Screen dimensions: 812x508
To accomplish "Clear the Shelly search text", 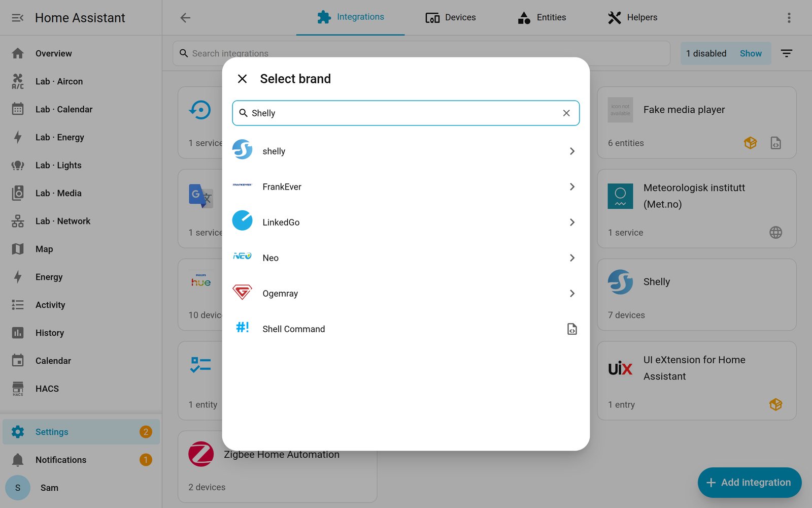I will pyautogui.click(x=566, y=113).
